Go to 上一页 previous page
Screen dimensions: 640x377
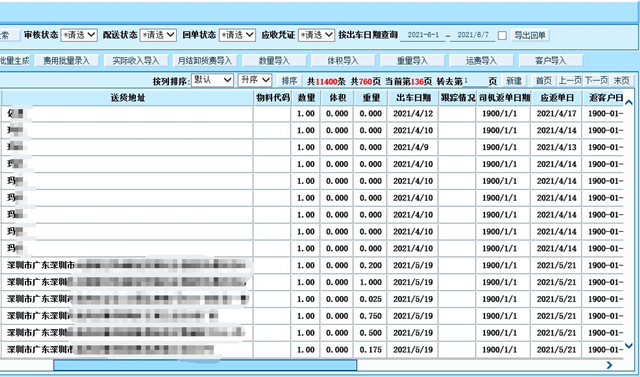pyautogui.click(x=569, y=81)
